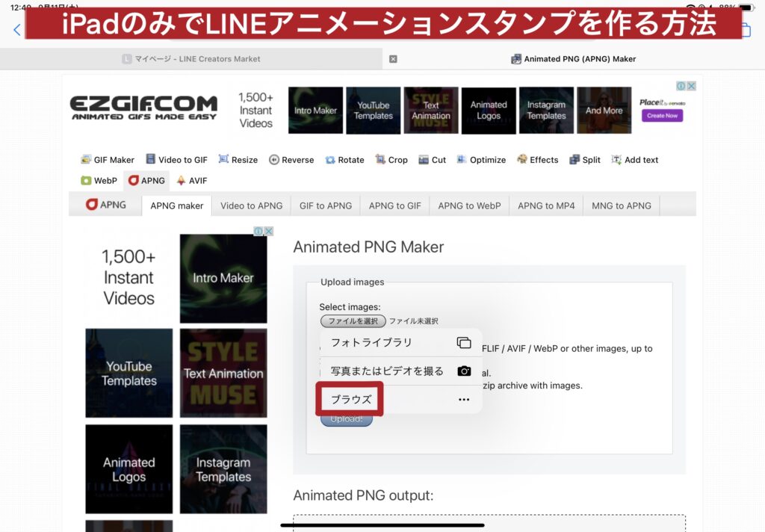The image size is (765, 532).
Task: Open the Add text tool
Action: point(635,160)
